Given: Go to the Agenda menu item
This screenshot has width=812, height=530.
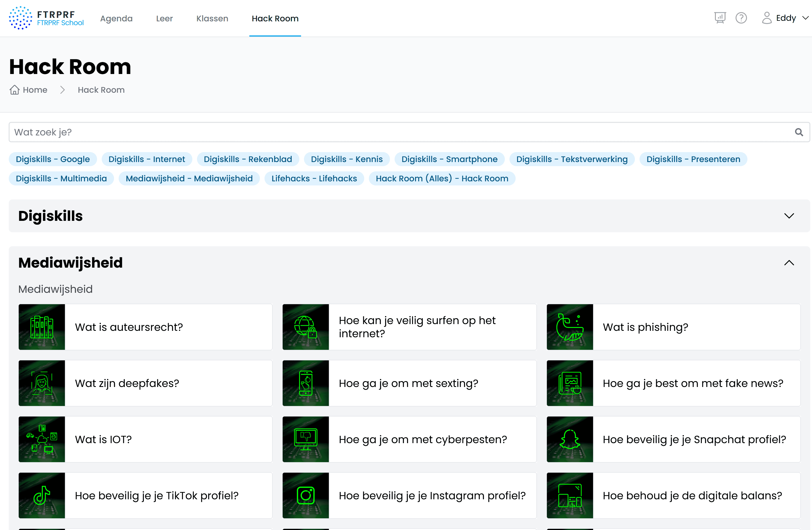Looking at the screenshot, I should [x=116, y=18].
